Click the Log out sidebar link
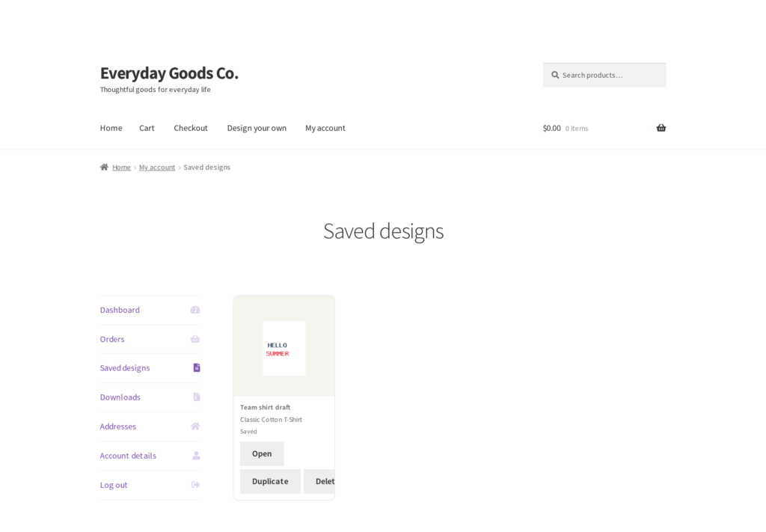766x532 pixels. (114, 485)
